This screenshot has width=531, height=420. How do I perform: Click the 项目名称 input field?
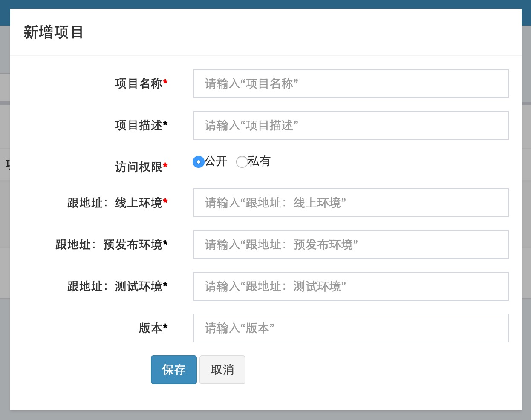click(351, 83)
